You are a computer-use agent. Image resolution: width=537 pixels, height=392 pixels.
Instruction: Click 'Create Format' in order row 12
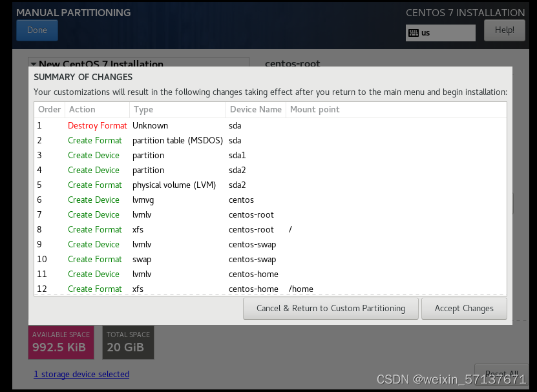(95, 289)
